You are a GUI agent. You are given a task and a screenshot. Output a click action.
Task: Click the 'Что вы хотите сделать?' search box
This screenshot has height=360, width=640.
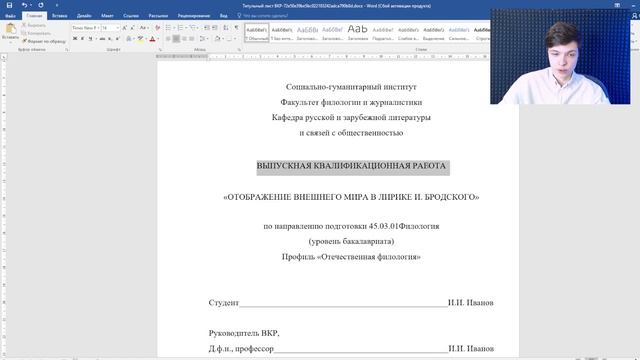tap(265, 16)
